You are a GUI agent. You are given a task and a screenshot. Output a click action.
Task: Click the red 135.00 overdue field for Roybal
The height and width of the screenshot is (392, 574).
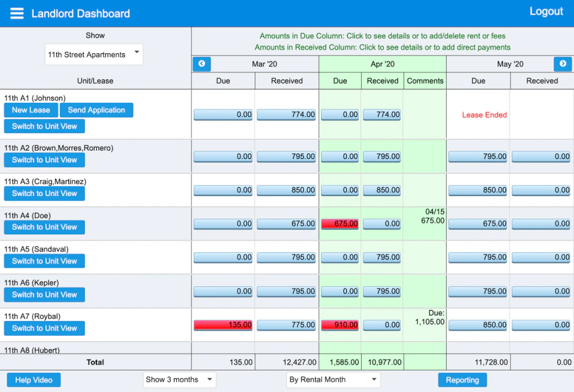[x=222, y=324]
